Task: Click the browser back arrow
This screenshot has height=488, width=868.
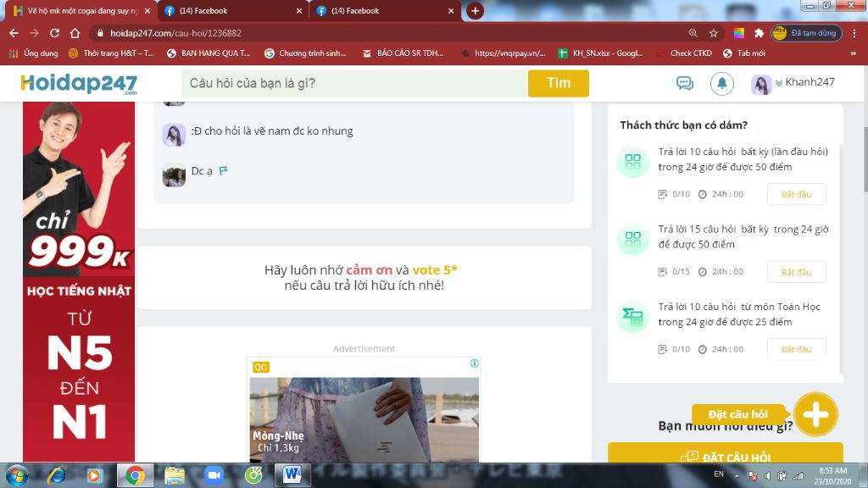Action: [x=14, y=33]
